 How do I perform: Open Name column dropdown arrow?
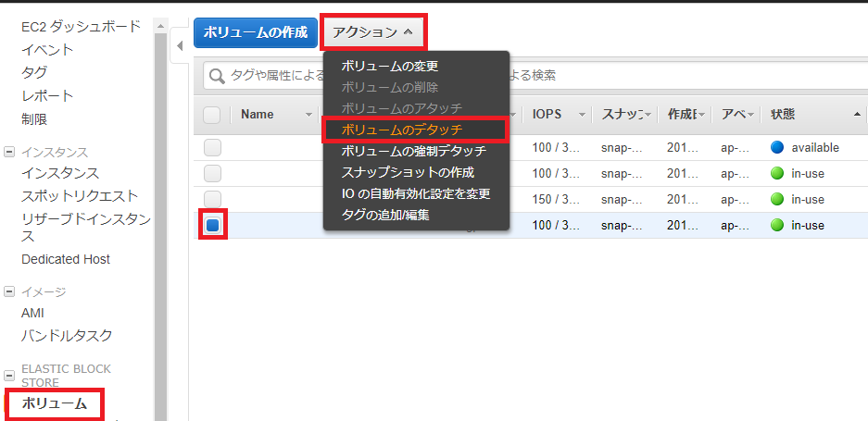point(308,115)
